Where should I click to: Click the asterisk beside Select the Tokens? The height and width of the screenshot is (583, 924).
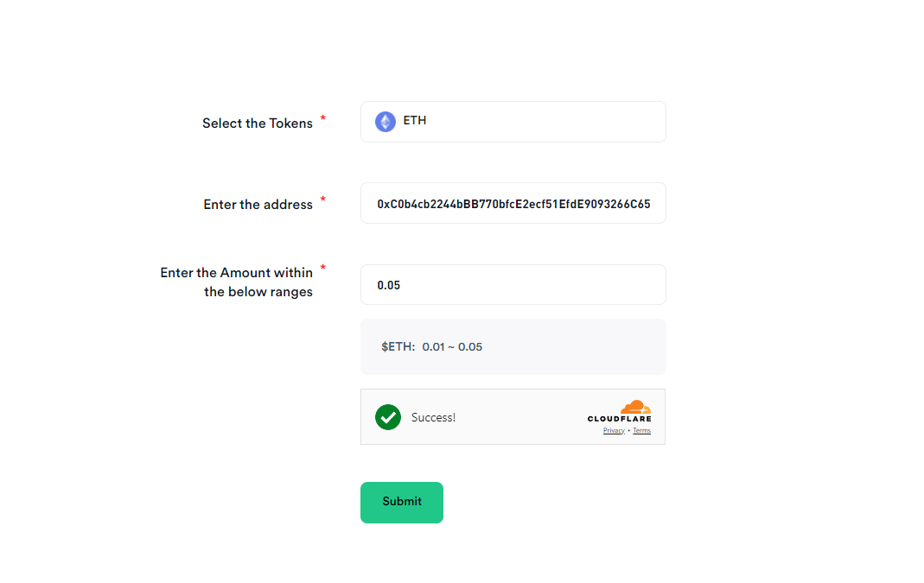(x=323, y=118)
